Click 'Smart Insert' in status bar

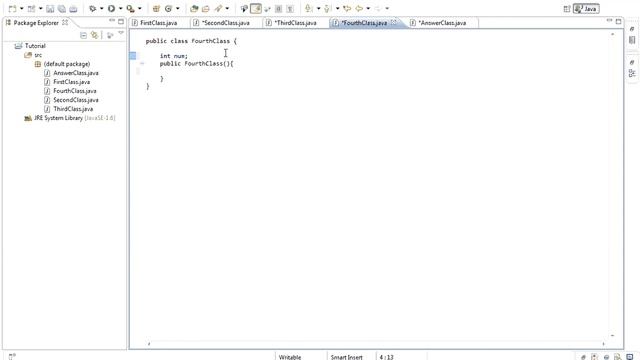click(347, 357)
